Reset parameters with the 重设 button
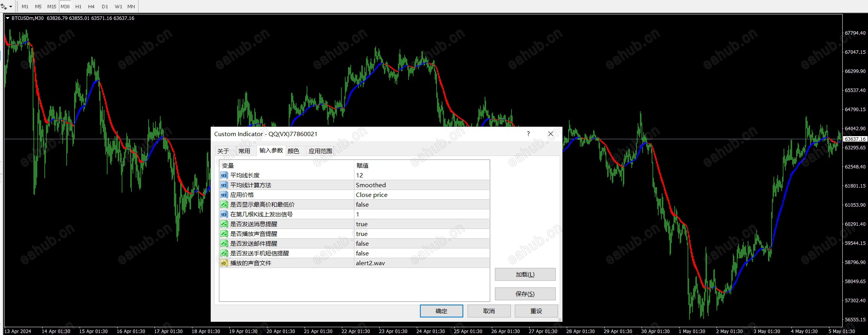The height and width of the screenshot is (335, 868). pos(536,311)
